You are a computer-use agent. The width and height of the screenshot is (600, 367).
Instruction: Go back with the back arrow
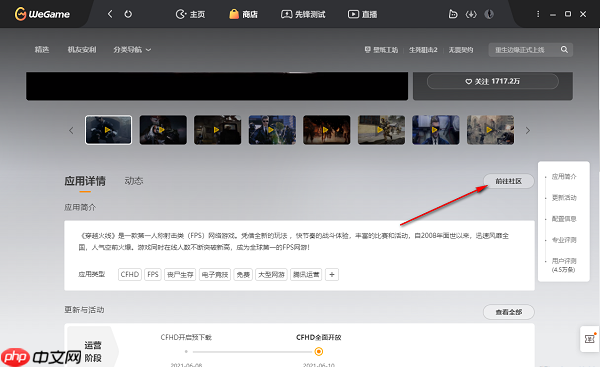pyautogui.click(x=110, y=14)
